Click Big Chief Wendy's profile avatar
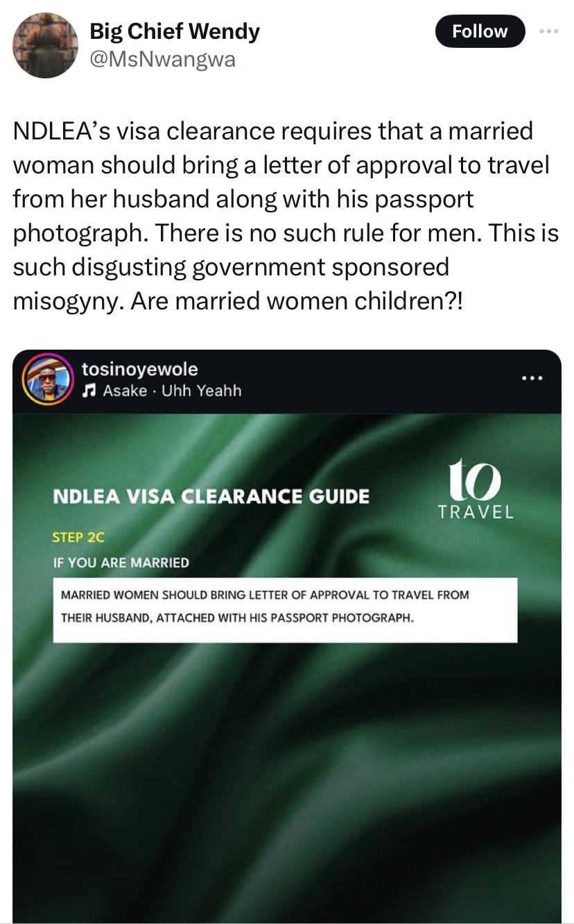574x924 pixels. 46,44
